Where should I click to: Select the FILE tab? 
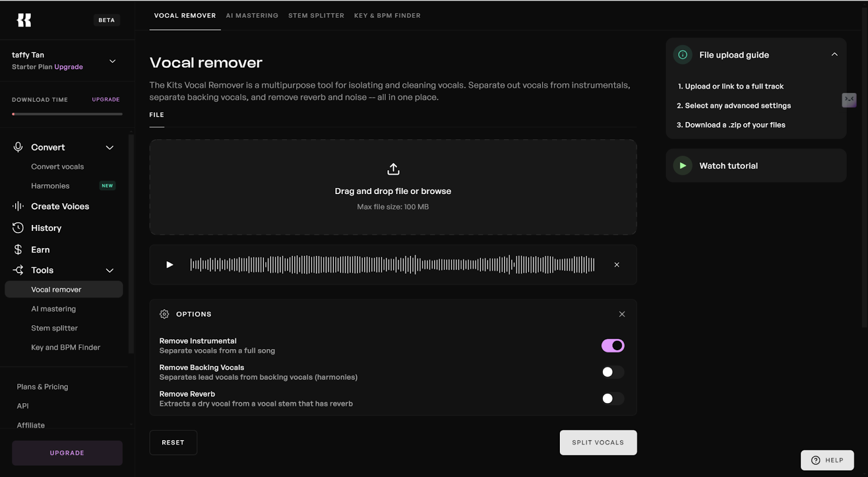click(x=157, y=115)
